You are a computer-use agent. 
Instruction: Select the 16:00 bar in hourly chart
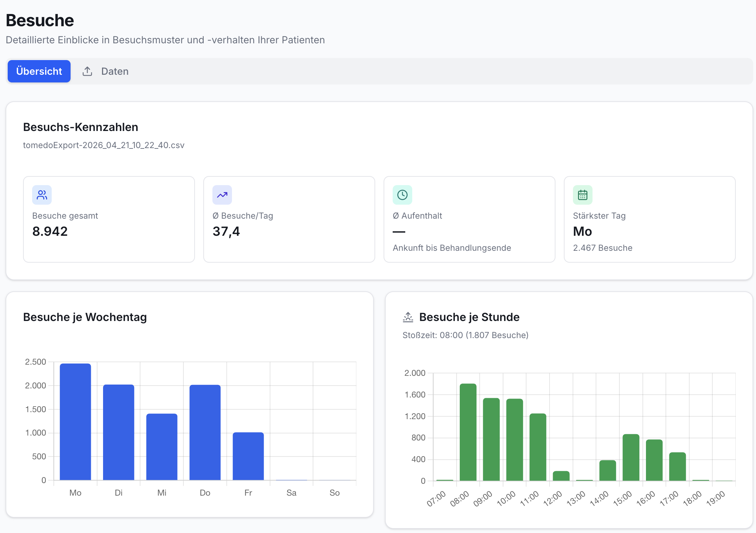tap(654, 460)
